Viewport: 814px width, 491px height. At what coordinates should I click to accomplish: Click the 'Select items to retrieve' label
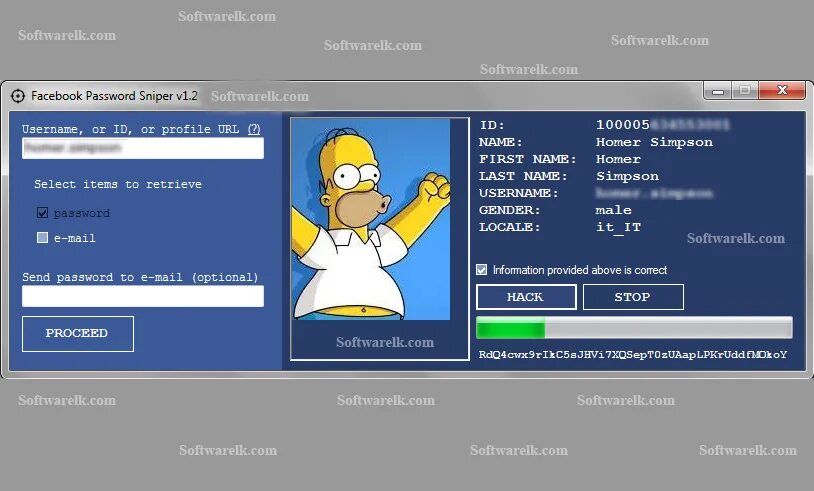[118, 184]
